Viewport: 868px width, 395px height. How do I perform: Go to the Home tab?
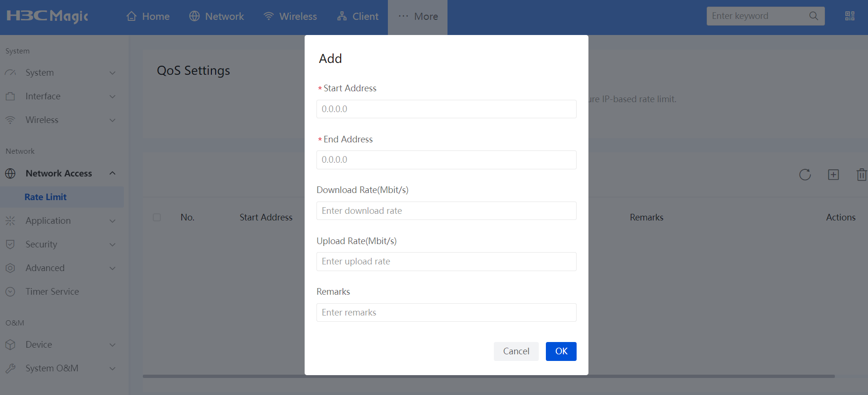(148, 17)
